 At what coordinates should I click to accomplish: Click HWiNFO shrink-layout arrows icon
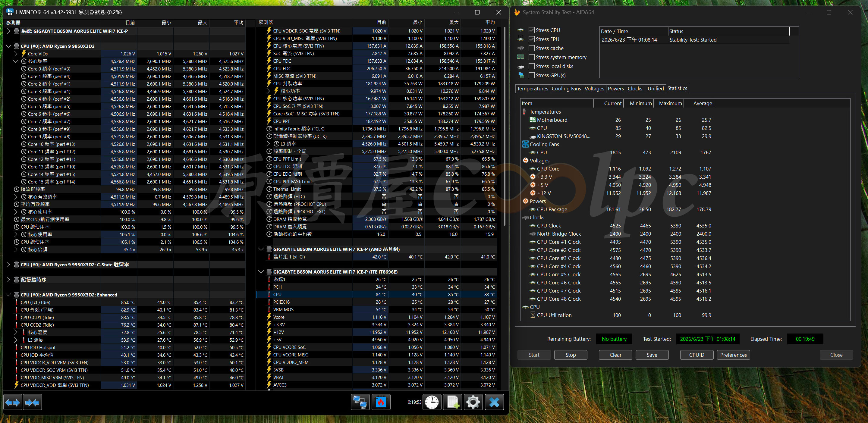pos(32,402)
